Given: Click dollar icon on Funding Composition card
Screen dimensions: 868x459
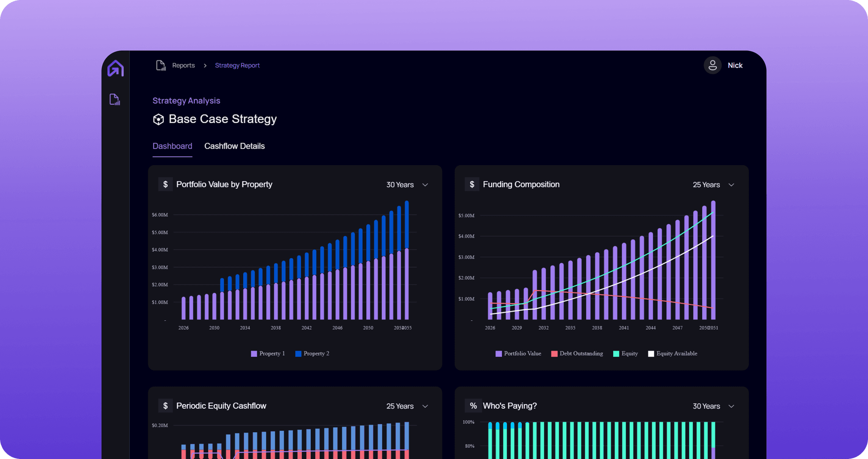Looking at the screenshot, I should pos(472,184).
